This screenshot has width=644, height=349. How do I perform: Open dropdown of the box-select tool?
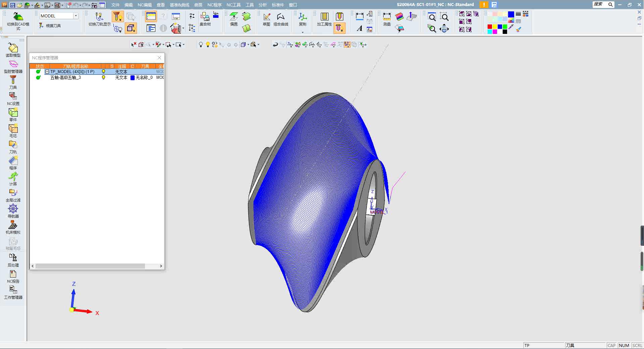[184, 45]
